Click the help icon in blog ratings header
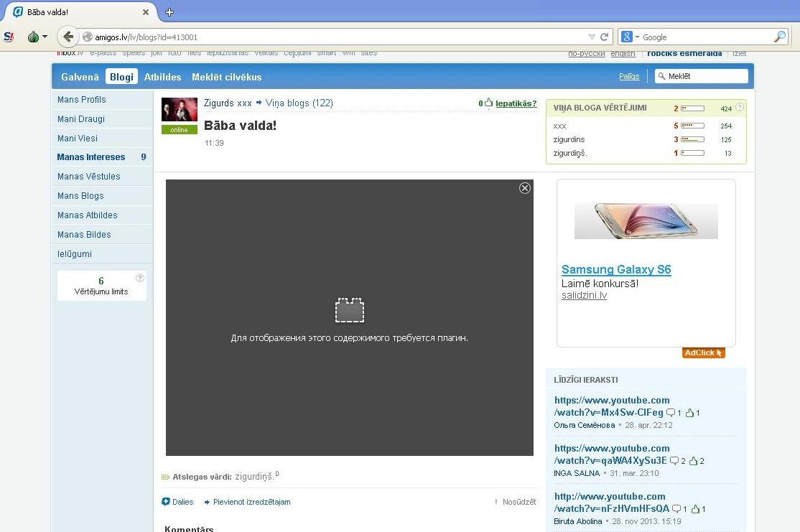Image resolution: width=800 pixels, height=532 pixels. pos(740,108)
